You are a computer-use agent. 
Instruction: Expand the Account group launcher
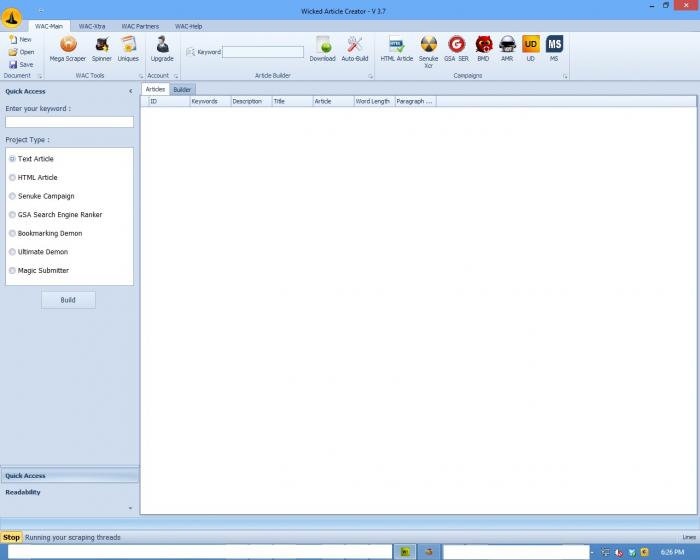[176, 76]
